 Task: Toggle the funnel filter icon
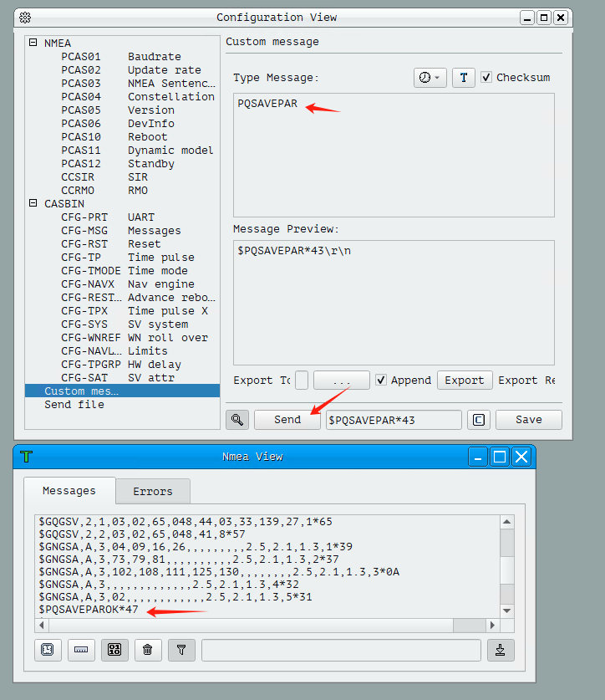[180, 649]
